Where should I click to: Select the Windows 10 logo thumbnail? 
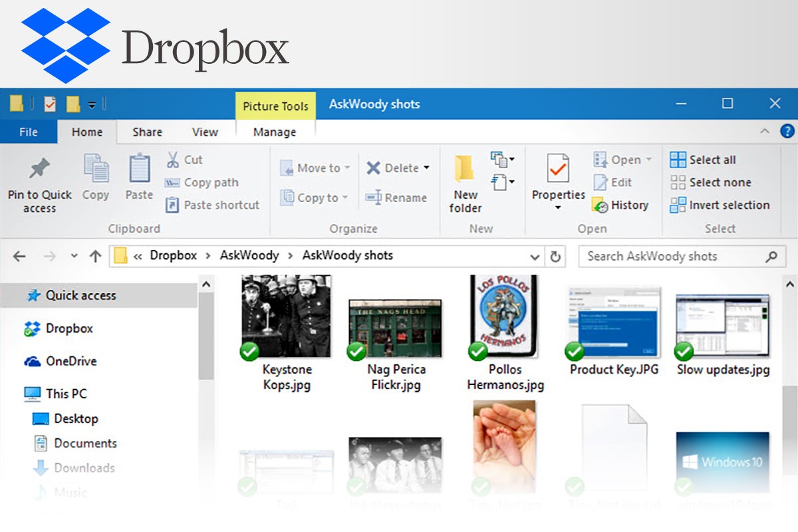[722, 463]
